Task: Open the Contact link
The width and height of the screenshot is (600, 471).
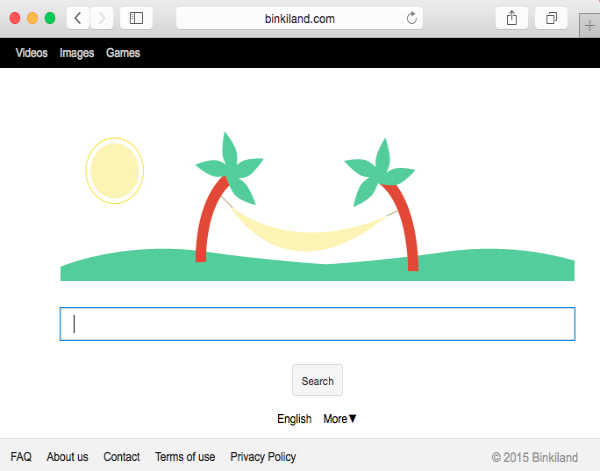Action: coord(121,457)
